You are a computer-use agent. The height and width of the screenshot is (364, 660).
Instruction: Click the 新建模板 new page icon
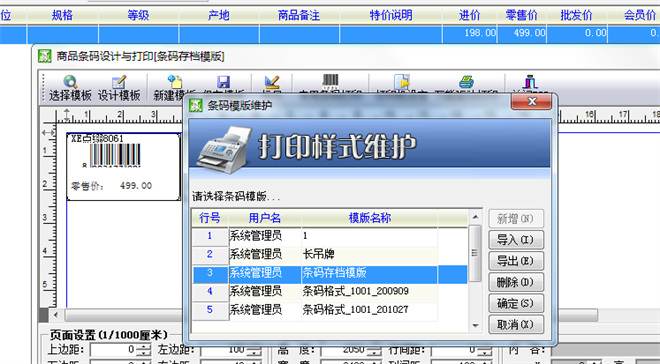pyautogui.click(x=174, y=82)
